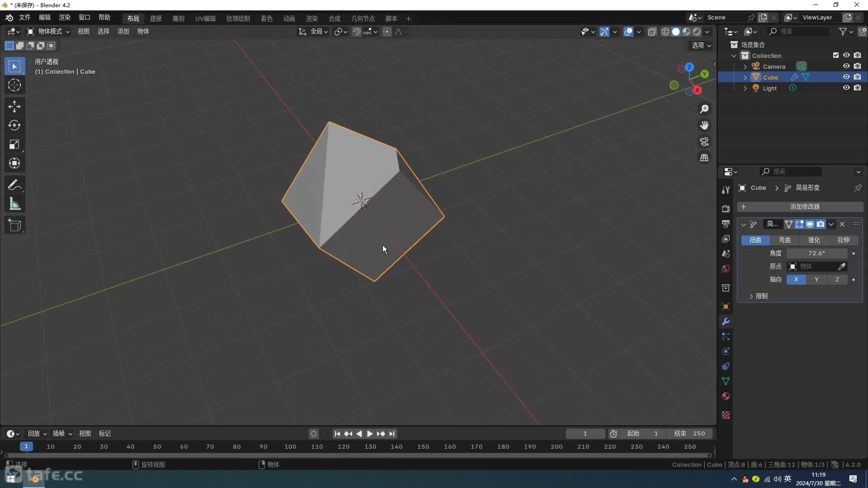
Task: Toggle camera view icon in viewport
Action: [x=704, y=141]
